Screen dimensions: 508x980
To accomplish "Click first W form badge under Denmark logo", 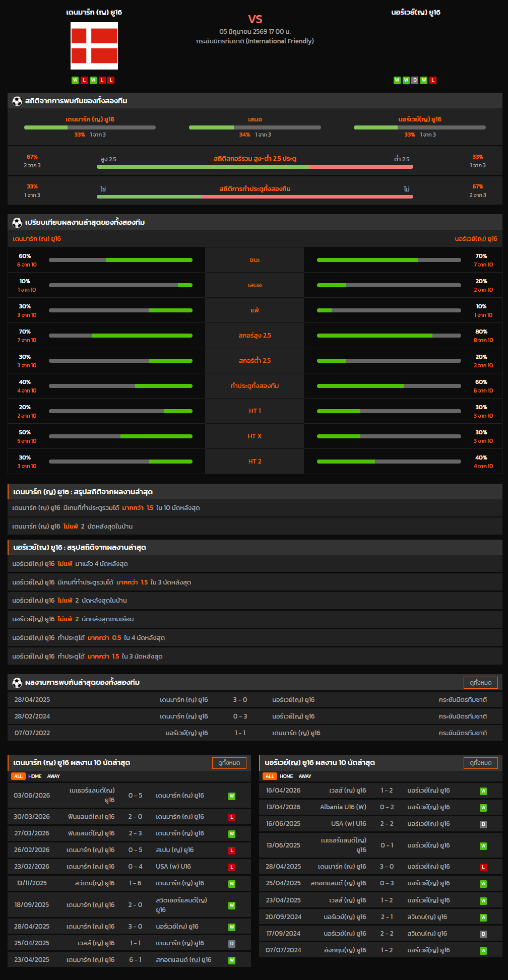I will pos(75,80).
